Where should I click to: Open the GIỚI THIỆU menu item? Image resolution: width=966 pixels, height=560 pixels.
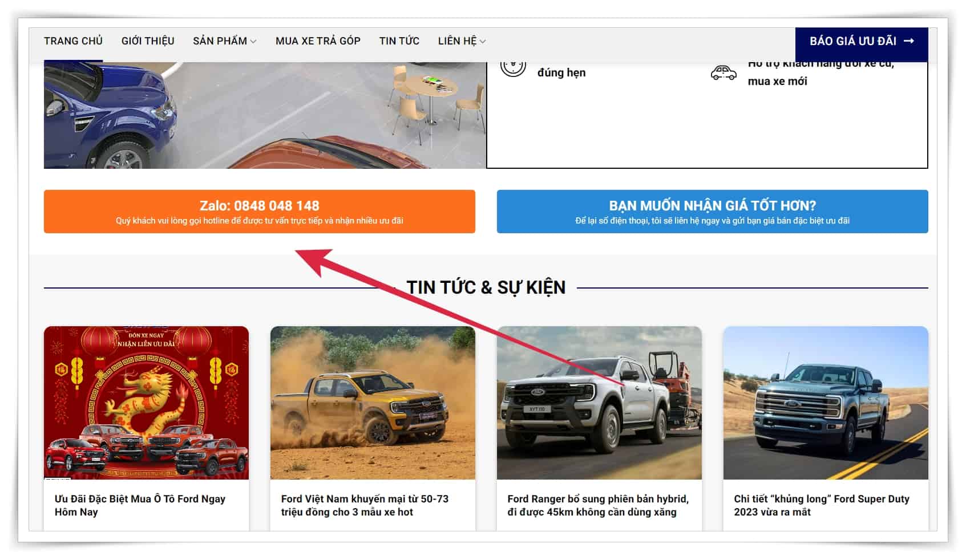click(x=148, y=41)
